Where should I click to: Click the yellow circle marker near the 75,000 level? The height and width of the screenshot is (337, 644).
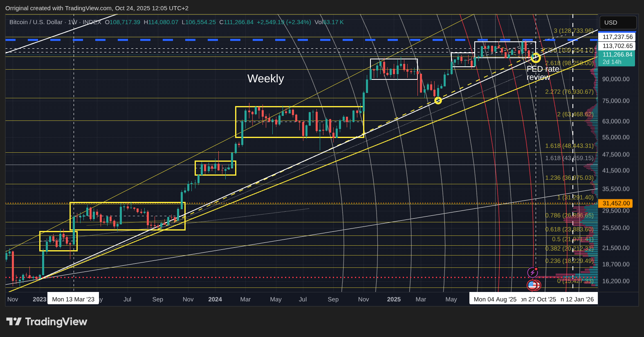click(x=438, y=100)
